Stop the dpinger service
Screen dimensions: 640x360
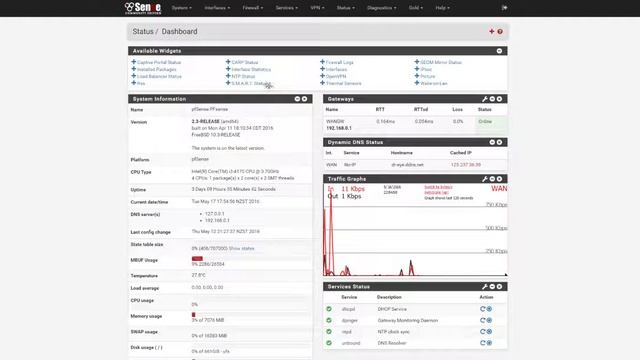(489, 320)
